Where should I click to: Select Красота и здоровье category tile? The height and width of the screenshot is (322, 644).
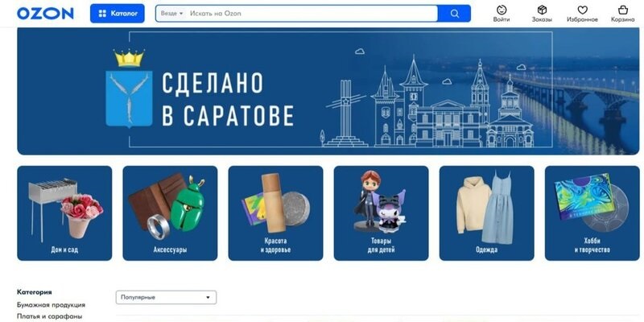pyautogui.click(x=275, y=213)
